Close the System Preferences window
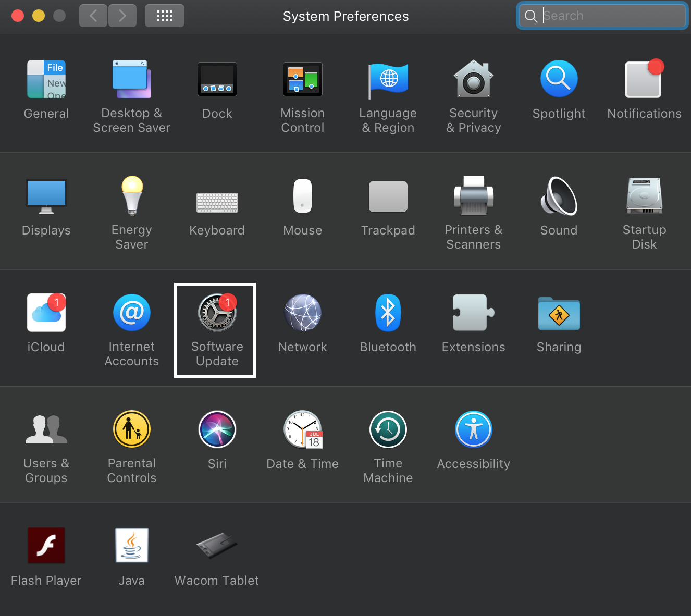 (18, 16)
